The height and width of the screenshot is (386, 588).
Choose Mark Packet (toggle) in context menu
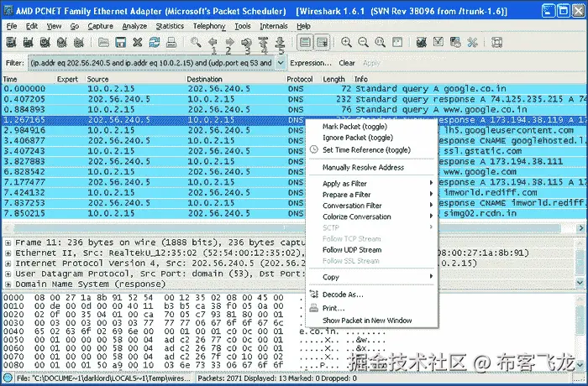coord(354,127)
